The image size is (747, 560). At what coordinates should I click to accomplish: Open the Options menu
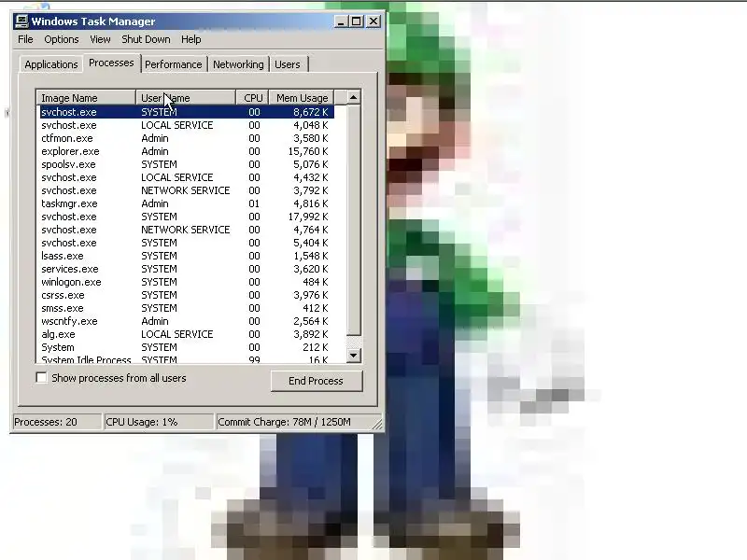click(62, 39)
